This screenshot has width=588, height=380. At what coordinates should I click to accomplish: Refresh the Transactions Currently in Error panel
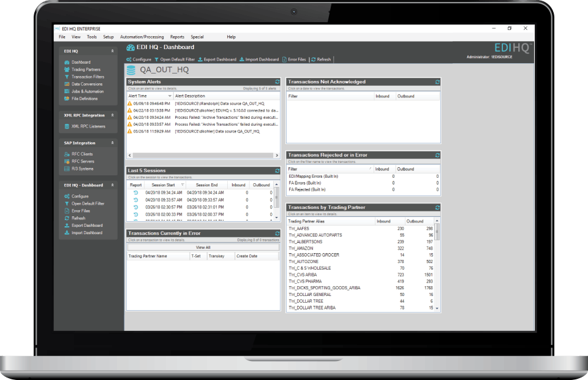pos(277,234)
